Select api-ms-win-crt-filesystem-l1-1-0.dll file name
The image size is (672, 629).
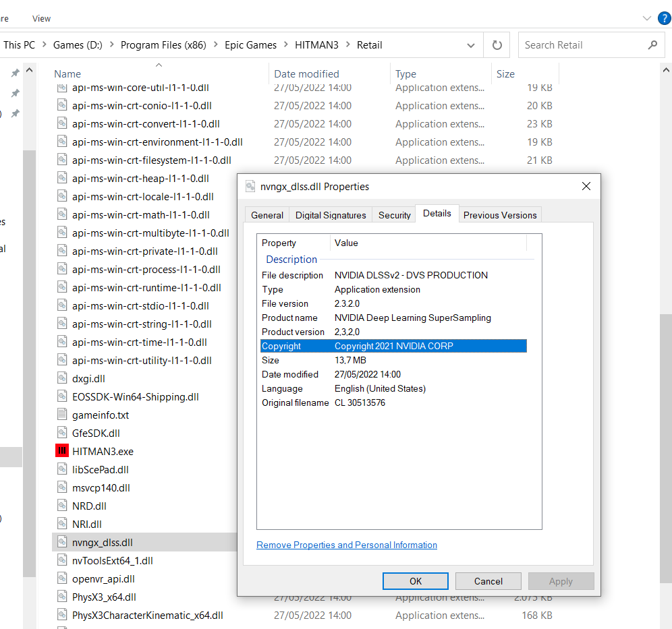click(x=152, y=160)
